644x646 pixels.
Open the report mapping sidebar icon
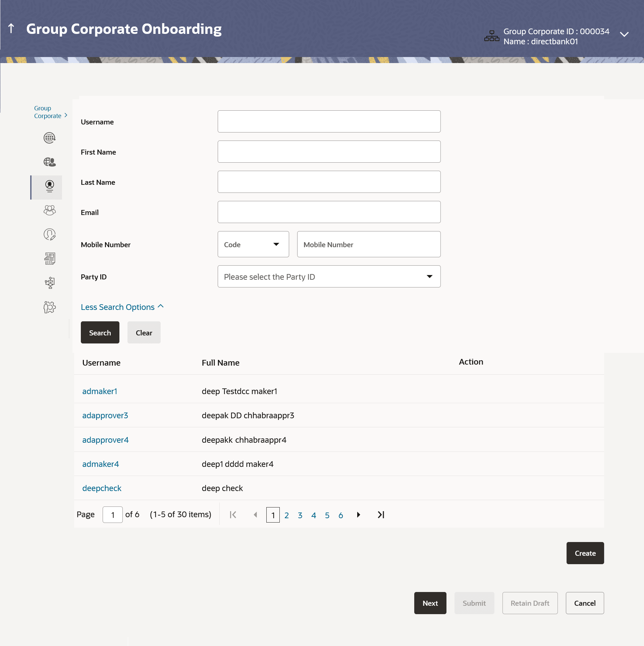pos(49,259)
